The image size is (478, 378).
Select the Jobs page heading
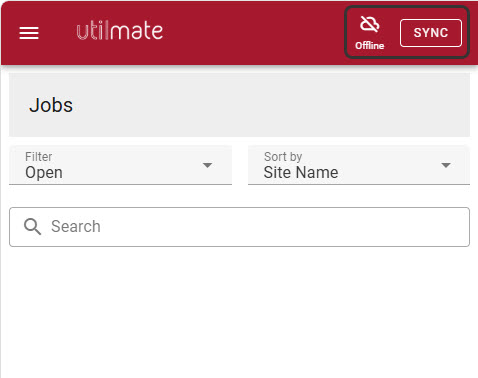tap(51, 105)
